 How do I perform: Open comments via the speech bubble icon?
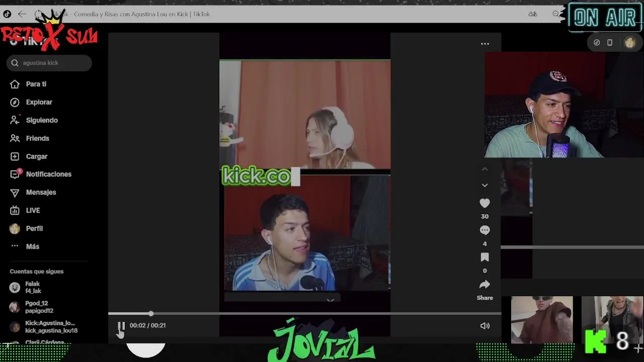[x=485, y=230]
